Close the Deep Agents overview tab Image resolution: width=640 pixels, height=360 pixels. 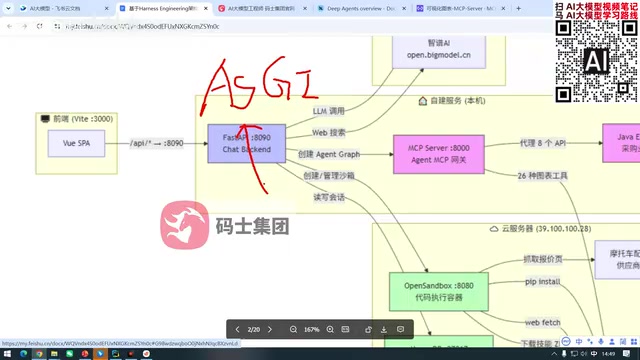point(404,8)
